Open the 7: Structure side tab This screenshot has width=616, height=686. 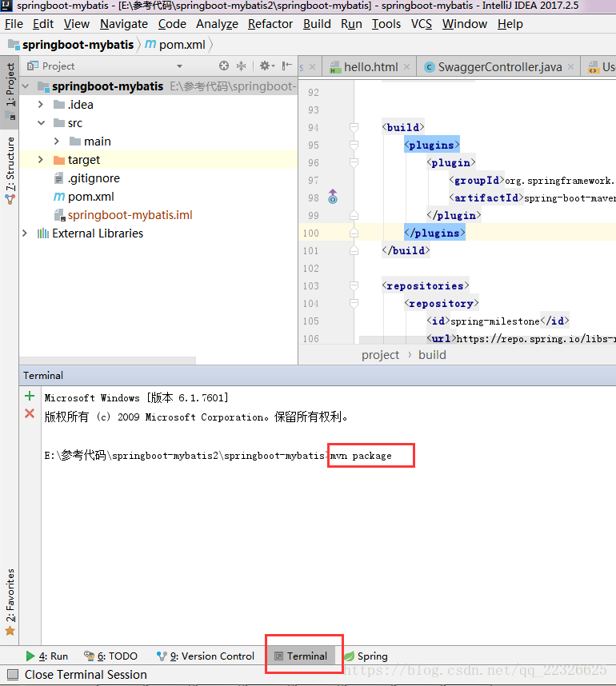point(10,170)
